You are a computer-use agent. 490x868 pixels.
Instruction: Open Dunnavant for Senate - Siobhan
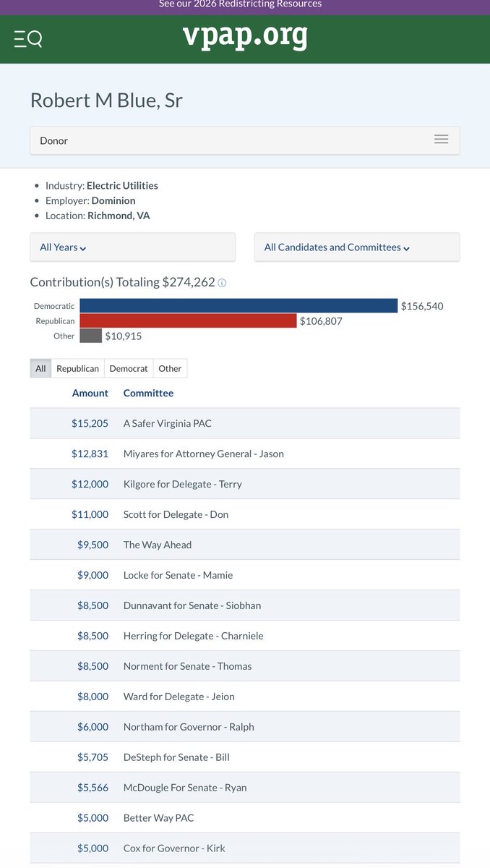(x=192, y=605)
